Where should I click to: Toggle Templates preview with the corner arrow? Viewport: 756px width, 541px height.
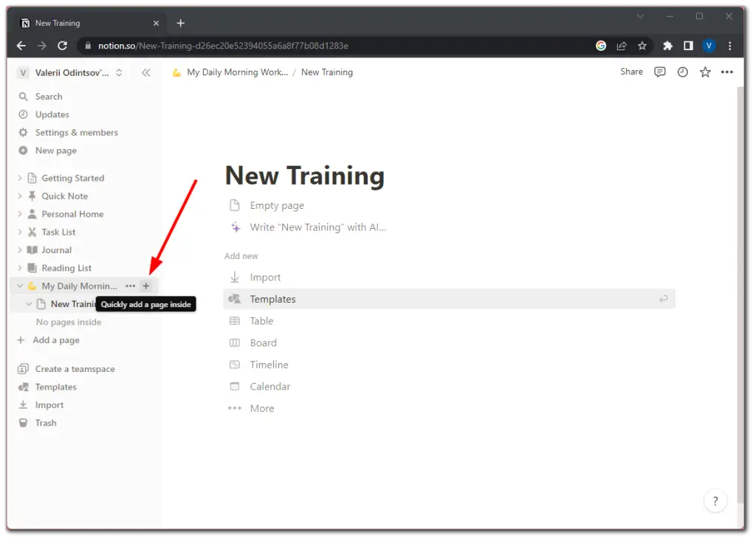coord(663,299)
